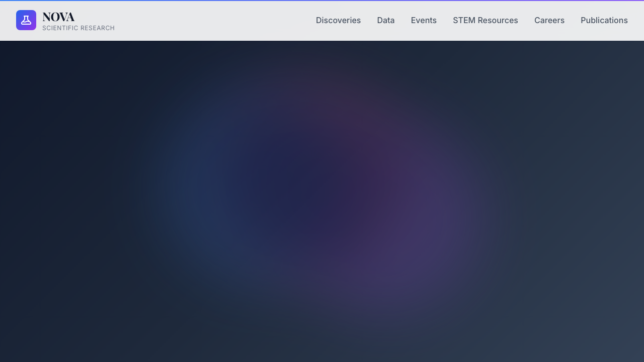Click STEM Resources in the navbar

(486, 20)
